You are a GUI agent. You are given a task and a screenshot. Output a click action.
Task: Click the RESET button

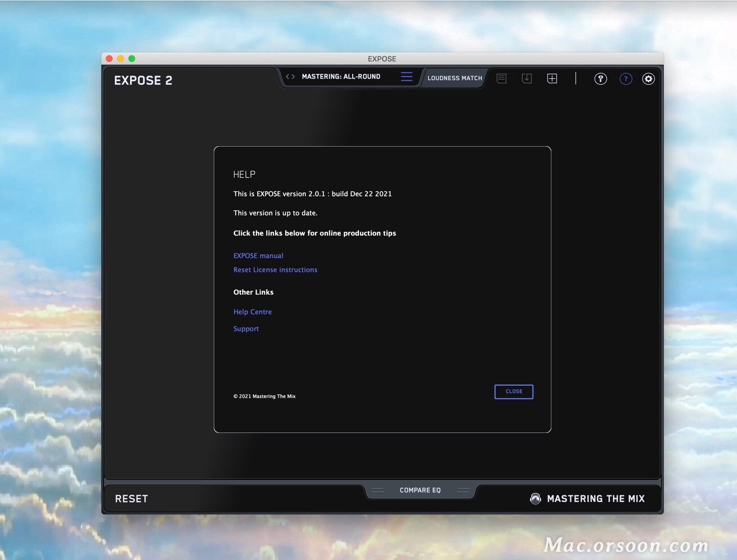[x=132, y=499]
